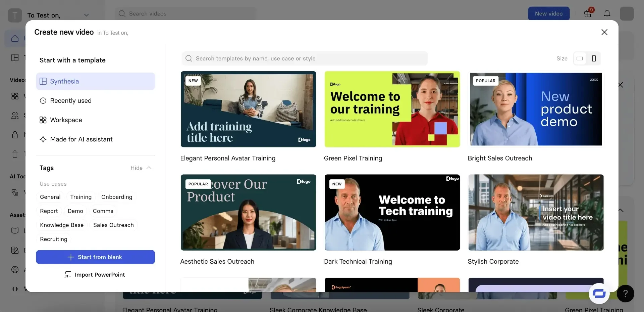Open the To Test on, workspace dropdown
The image size is (644, 312).
coord(58,15)
